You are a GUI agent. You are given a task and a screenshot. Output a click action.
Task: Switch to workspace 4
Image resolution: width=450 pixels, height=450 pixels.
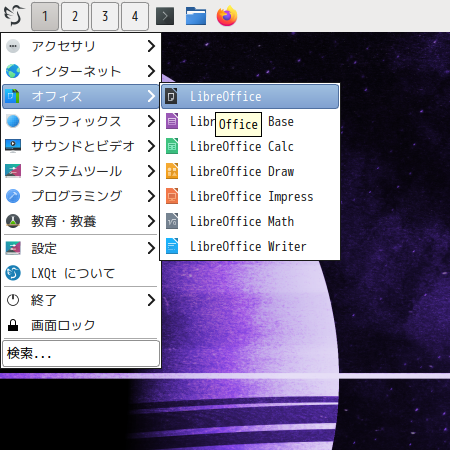tap(135, 16)
